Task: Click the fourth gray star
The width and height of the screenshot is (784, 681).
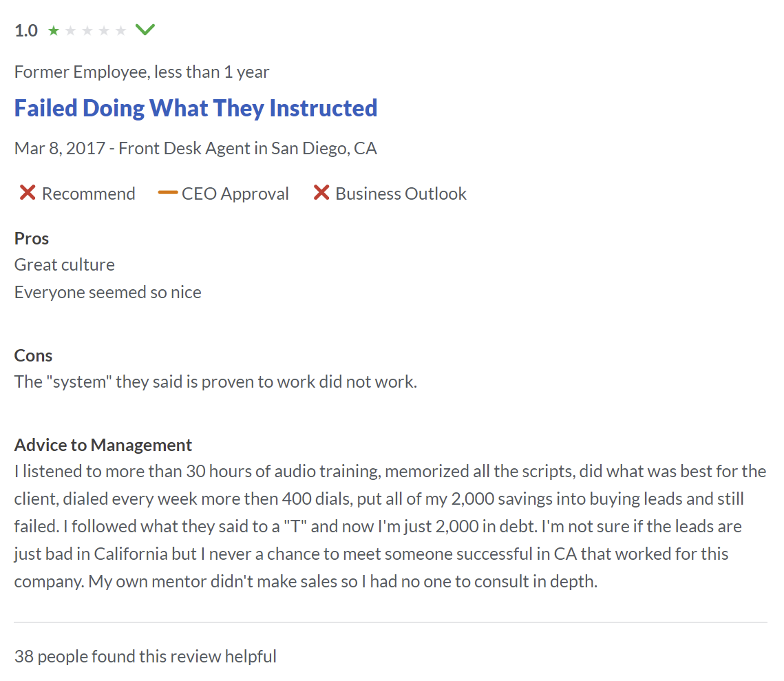Action: [104, 31]
